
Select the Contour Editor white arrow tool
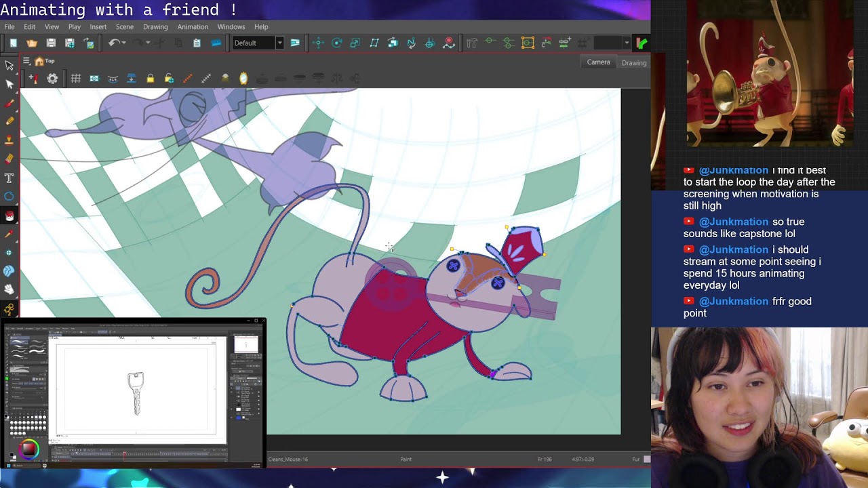tap(9, 84)
